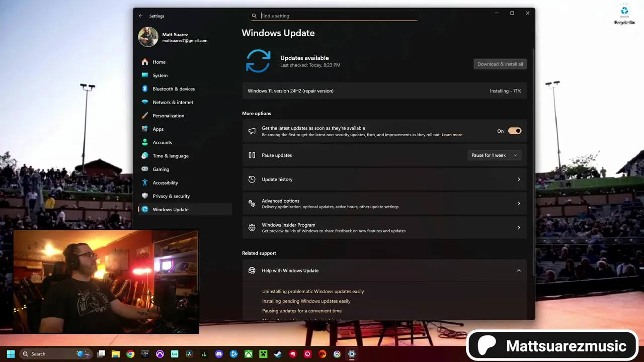Open Gaming settings

pos(185,169)
